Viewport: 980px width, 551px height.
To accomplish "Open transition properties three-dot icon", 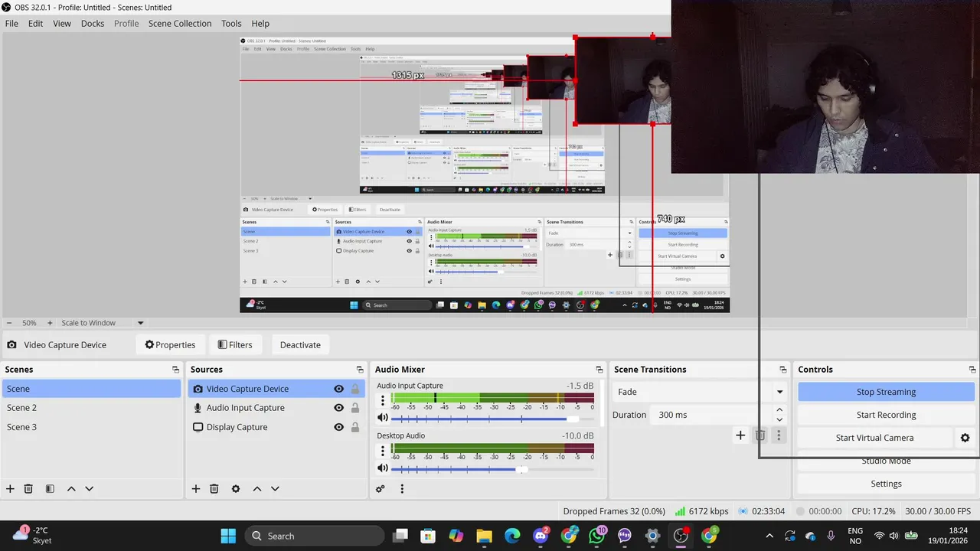I will click(x=779, y=435).
